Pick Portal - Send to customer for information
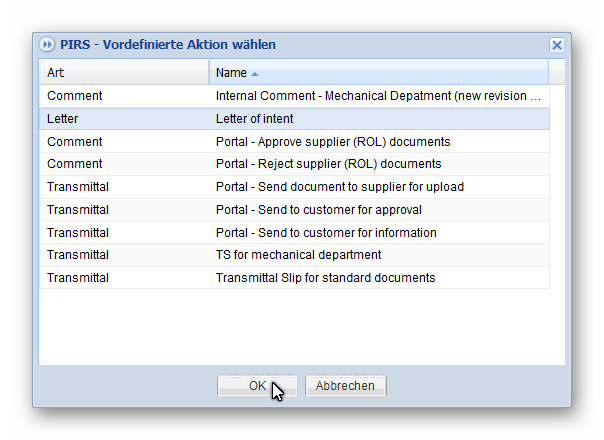The width and height of the screenshot is (604, 440). [x=326, y=233]
